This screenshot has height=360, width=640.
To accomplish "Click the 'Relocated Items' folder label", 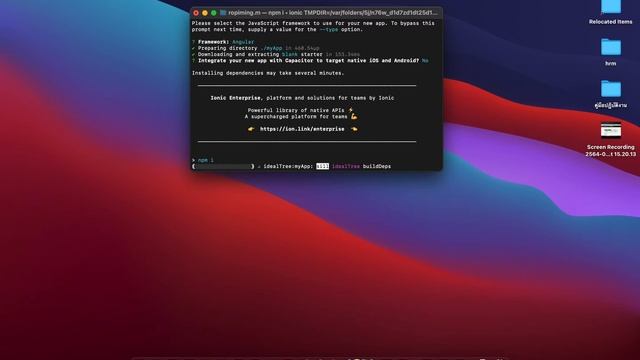I will pos(611,22).
